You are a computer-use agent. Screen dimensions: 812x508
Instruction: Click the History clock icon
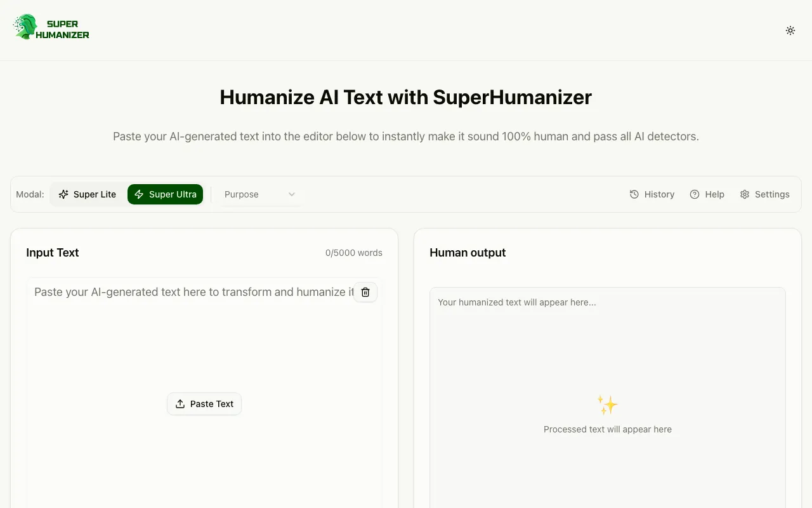click(634, 194)
